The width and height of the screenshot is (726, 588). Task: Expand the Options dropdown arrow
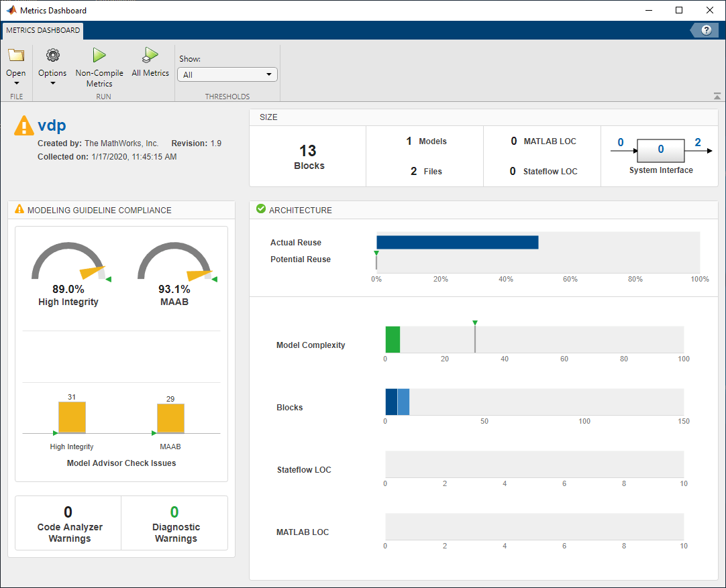(x=52, y=84)
